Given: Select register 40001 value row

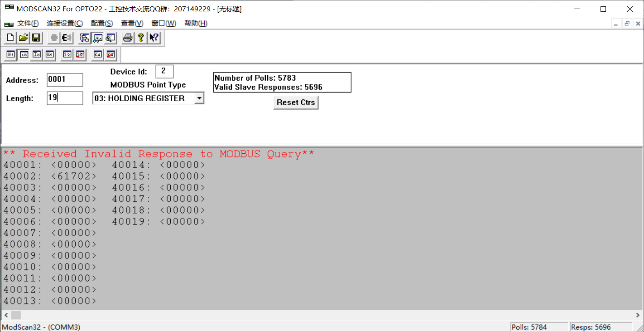Looking at the screenshot, I should [x=50, y=165].
